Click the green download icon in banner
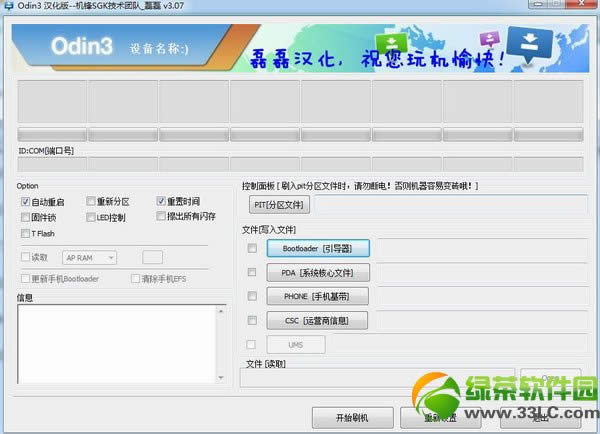 391,43
